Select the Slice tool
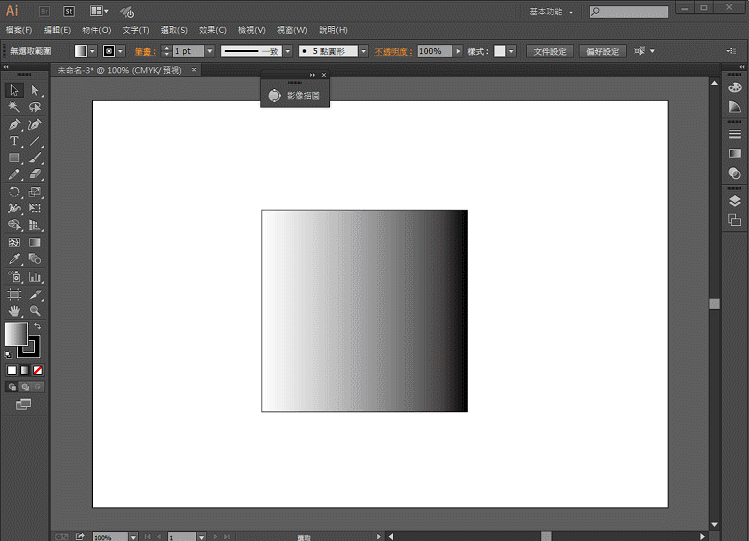The image size is (749, 541). click(x=35, y=294)
